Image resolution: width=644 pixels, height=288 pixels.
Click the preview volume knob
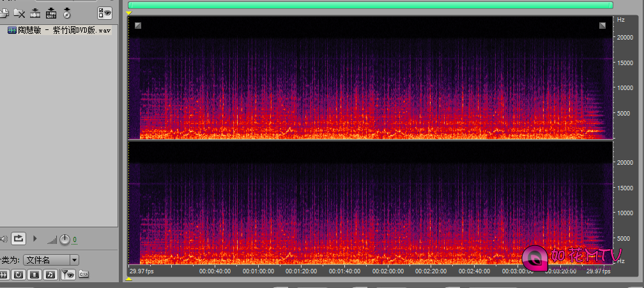pos(65,239)
